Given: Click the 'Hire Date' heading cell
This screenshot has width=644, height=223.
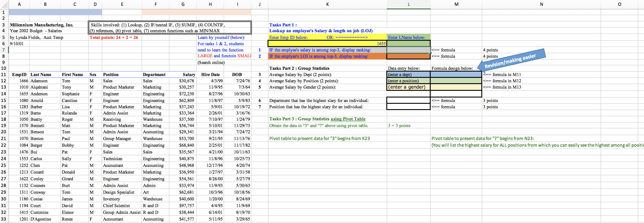Looking at the screenshot, I should [x=210, y=74].
